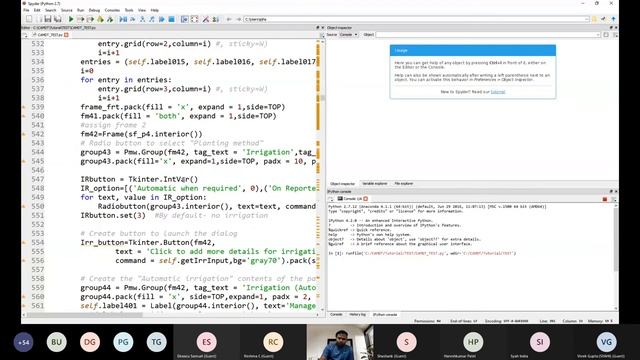The height and width of the screenshot is (360, 640).
Task: Switch to the Variable explorer tab
Action: click(x=375, y=184)
